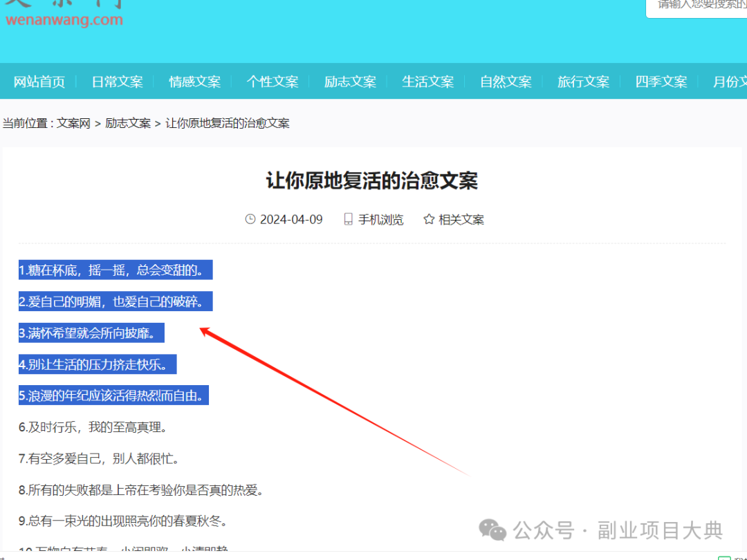This screenshot has width=747, height=560.
Task: Open the 自然文案 category
Action: coord(505,82)
